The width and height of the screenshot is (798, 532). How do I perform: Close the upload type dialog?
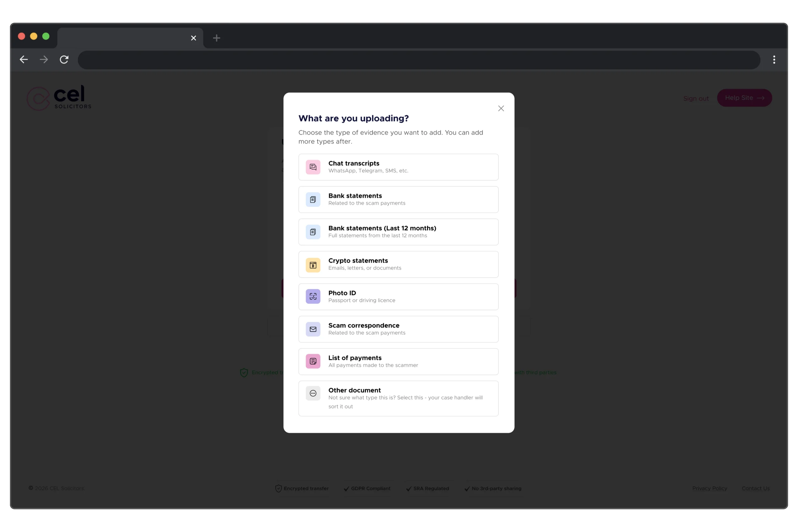tap(501, 108)
